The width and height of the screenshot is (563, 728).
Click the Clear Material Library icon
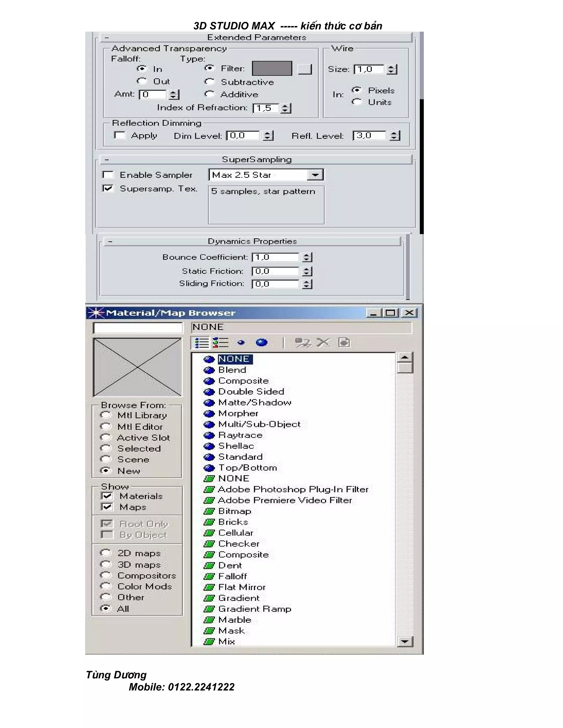point(344,343)
